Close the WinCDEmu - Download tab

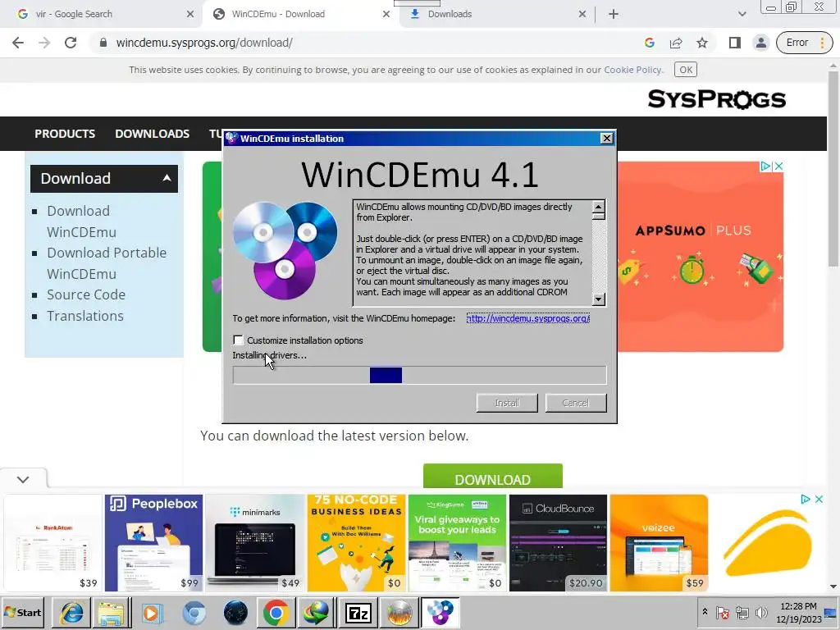(386, 15)
